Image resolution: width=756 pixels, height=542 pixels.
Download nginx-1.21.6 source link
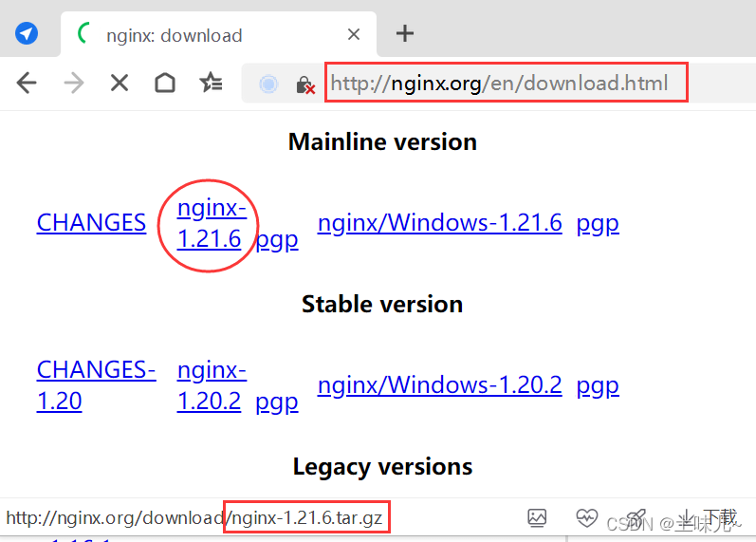pos(212,223)
